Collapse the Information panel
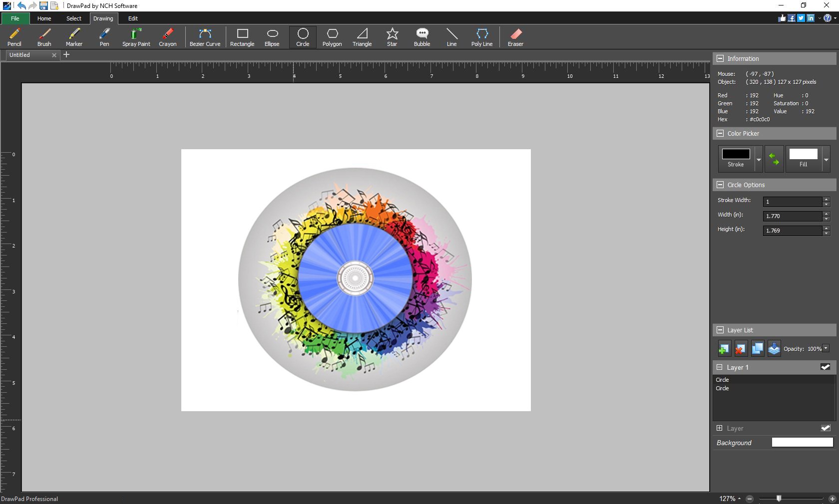 point(720,59)
